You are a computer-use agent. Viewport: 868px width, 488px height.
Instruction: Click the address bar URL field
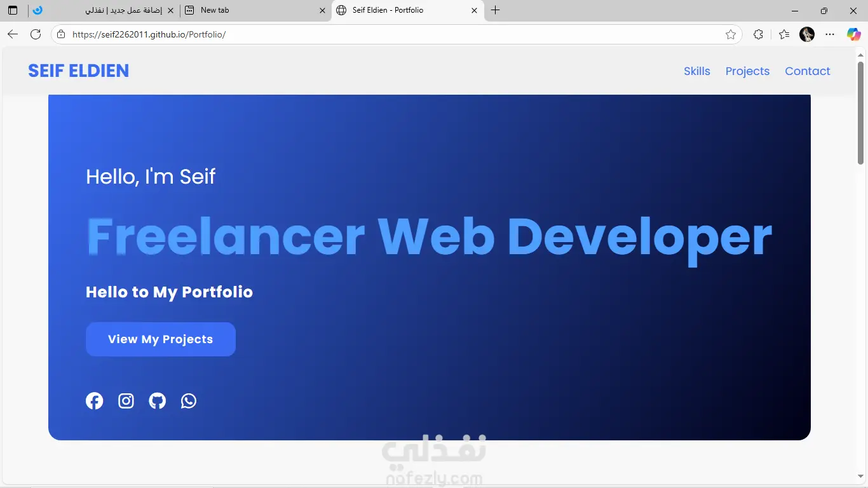(x=397, y=34)
